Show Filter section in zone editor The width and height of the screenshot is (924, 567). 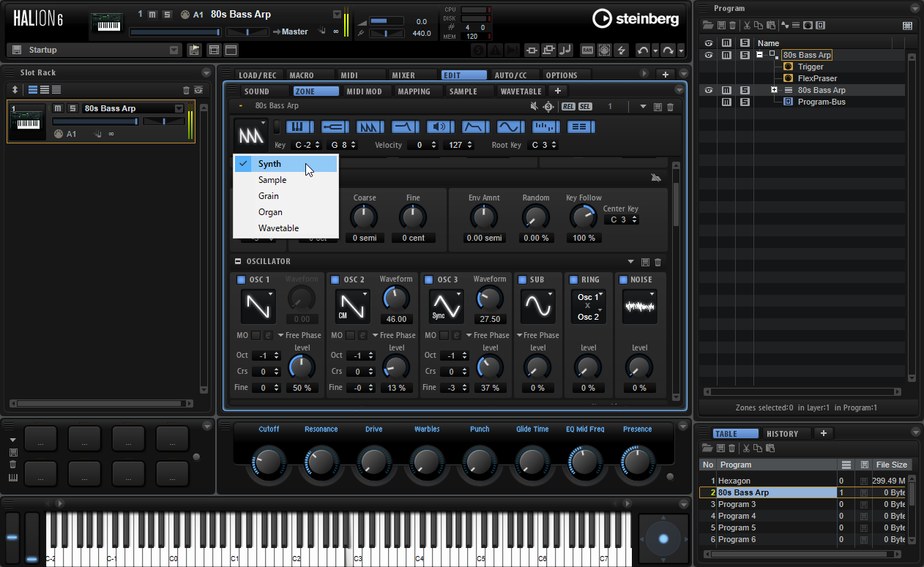point(406,127)
